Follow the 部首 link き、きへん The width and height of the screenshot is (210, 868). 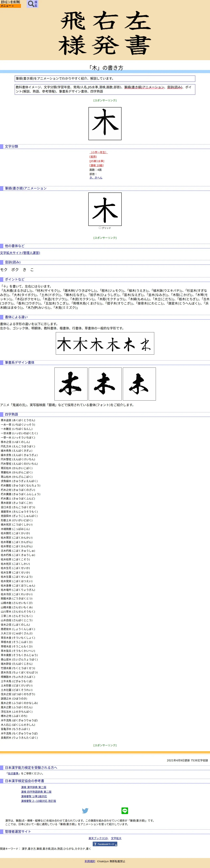click(x=96, y=178)
